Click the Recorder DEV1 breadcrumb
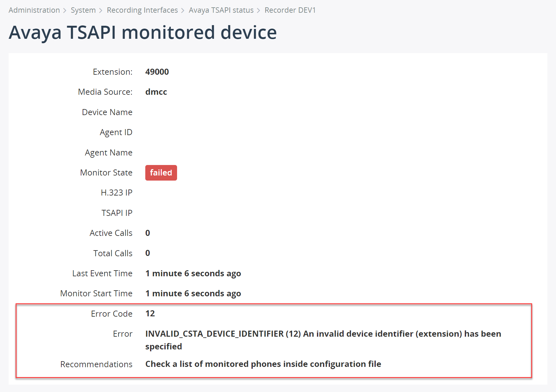The height and width of the screenshot is (392, 556). click(x=290, y=10)
